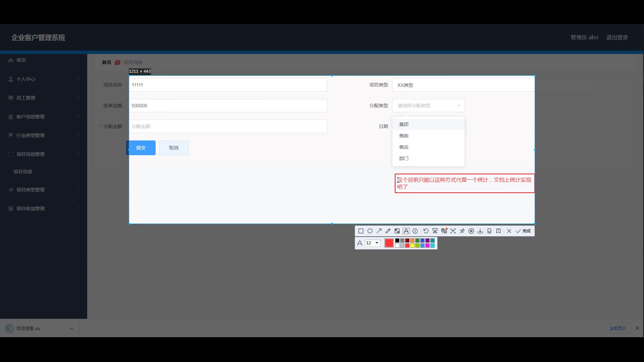This screenshot has height=362, width=644.
Task: Pick the arrow drawing tool
Action: 379,231
